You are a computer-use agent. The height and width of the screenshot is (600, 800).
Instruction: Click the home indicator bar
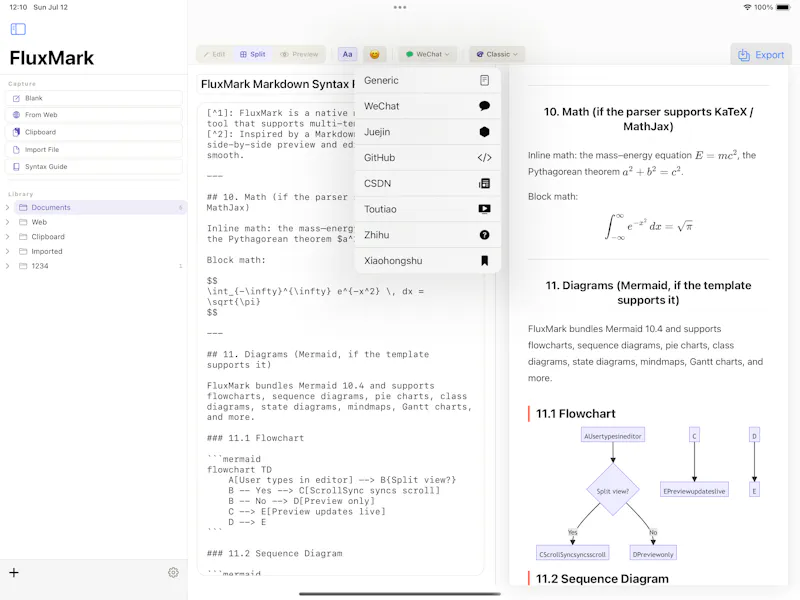(399, 594)
